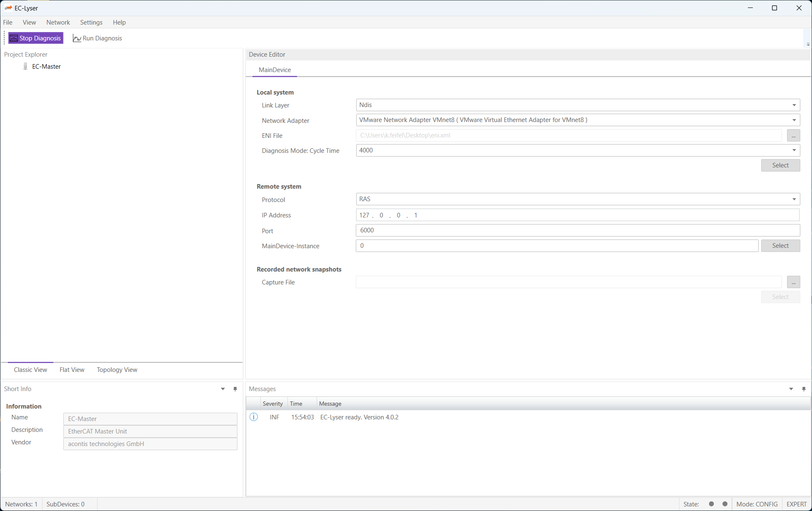Screen dimensions: 812x511
Task: Pin the Messages panel
Action: coord(804,389)
